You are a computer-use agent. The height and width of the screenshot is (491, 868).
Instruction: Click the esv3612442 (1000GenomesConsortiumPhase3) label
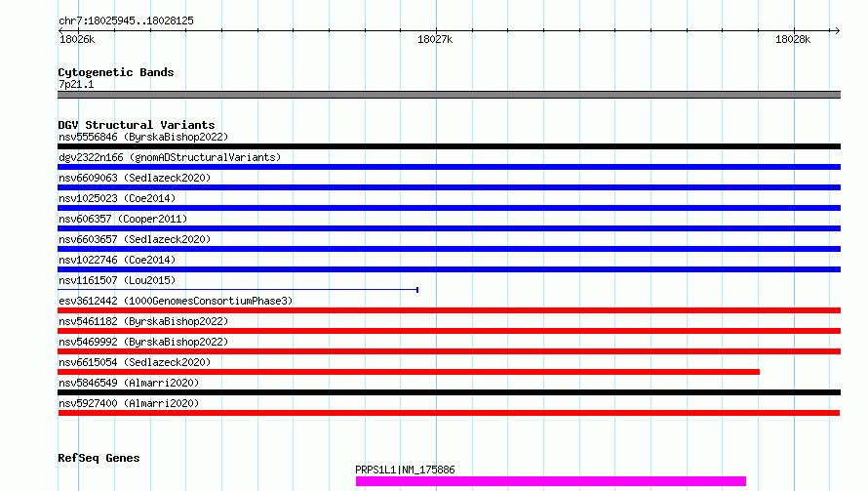point(176,301)
